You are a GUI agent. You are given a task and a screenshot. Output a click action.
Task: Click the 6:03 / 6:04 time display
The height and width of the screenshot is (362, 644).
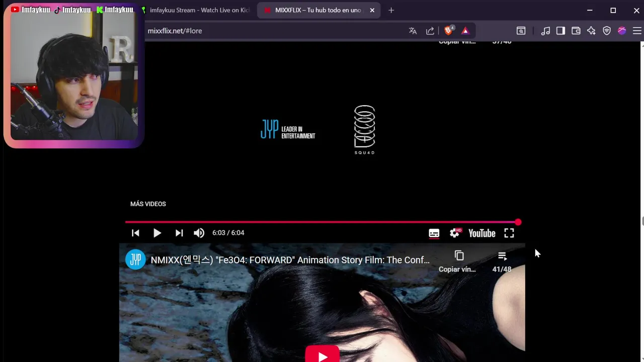(x=228, y=233)
